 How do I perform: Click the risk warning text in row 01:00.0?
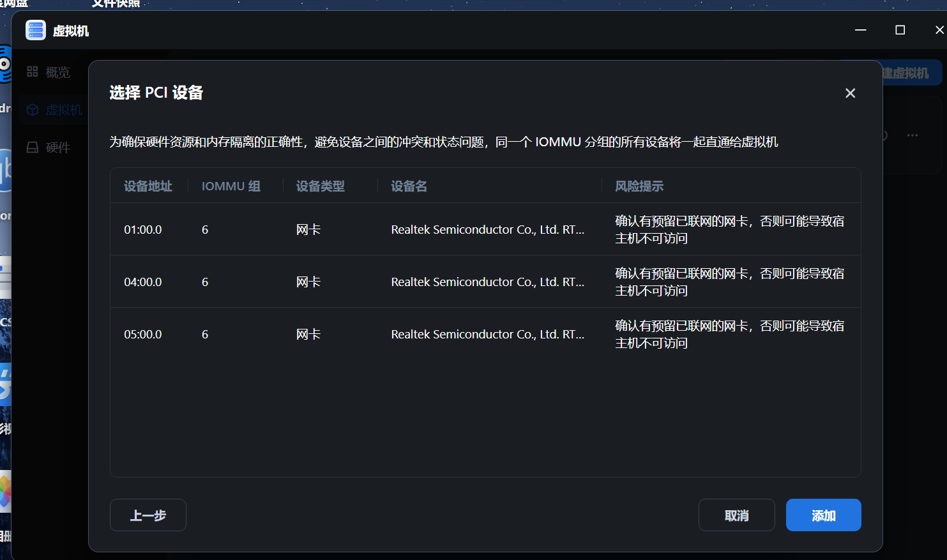click(730, 230)
